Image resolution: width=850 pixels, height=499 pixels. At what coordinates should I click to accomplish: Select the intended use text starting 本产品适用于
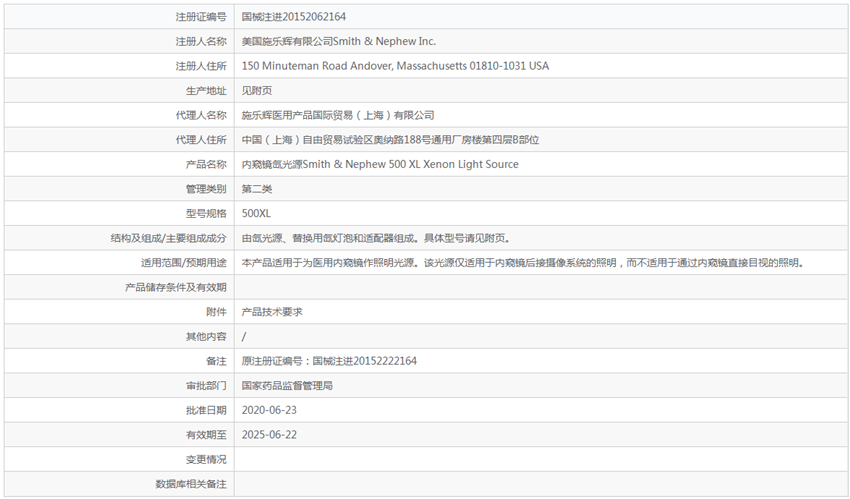pos(523,263)
